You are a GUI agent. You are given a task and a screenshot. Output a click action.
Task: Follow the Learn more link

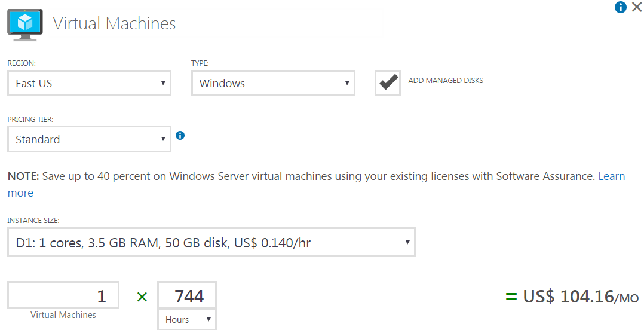point(612,176)
